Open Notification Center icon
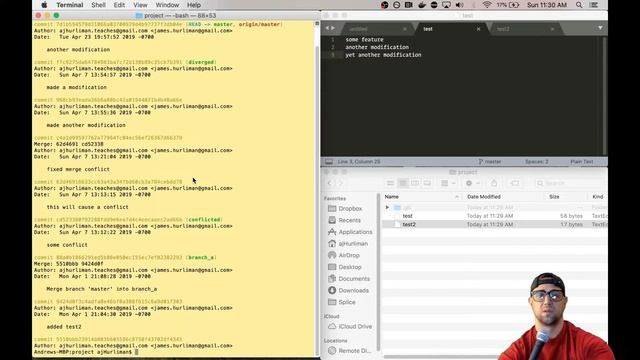Screen dimensions: 640x360 (x=594, y=5)
